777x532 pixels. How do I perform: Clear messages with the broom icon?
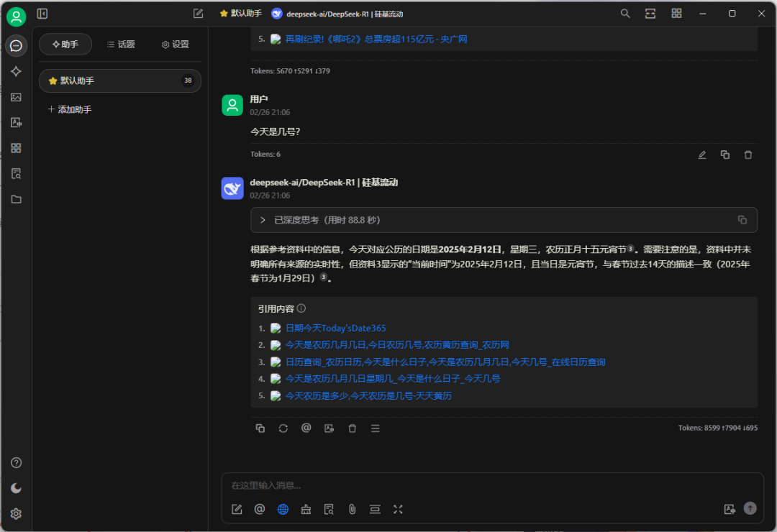306,509
